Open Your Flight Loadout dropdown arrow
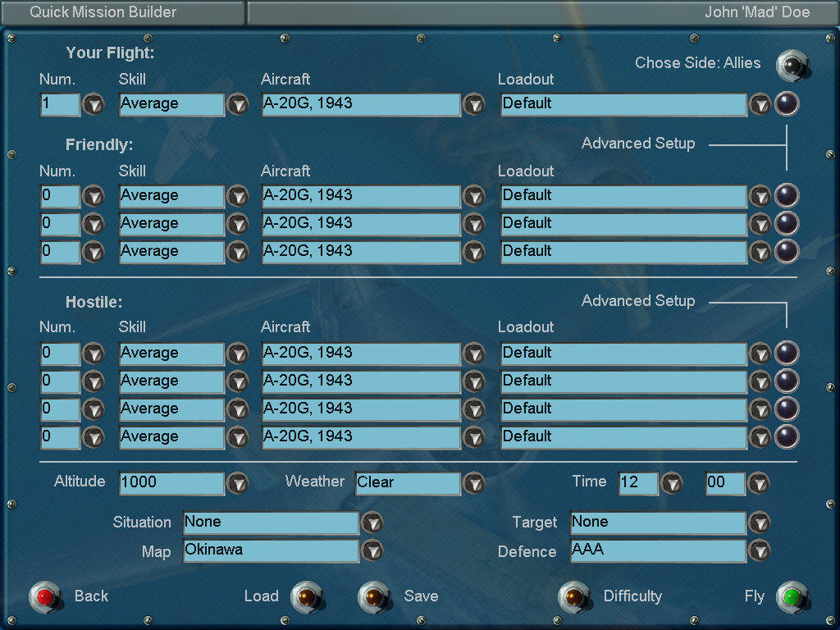 760,104
